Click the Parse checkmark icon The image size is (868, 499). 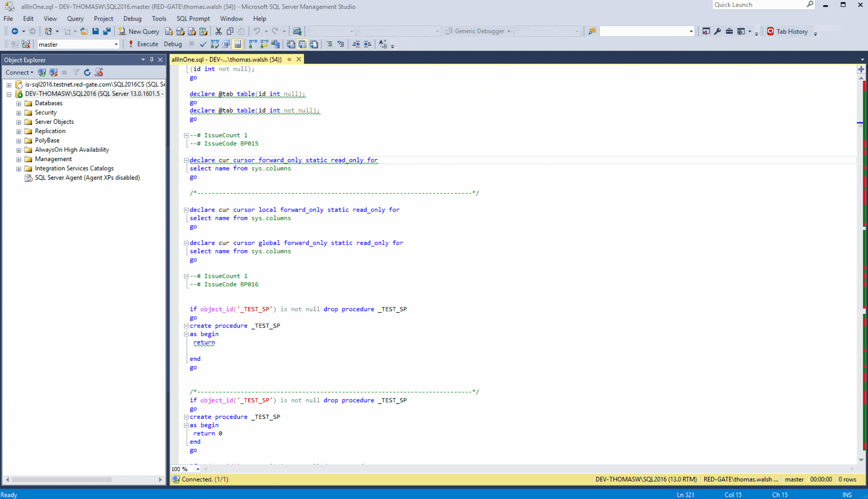pyautogui.click(x=203, y=44)
